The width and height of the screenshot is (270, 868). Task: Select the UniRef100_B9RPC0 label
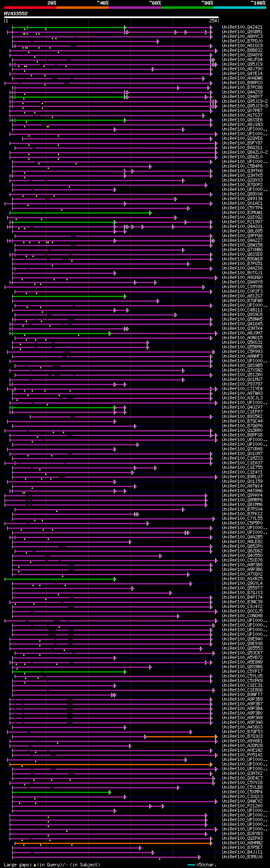(x=242, y=83)
